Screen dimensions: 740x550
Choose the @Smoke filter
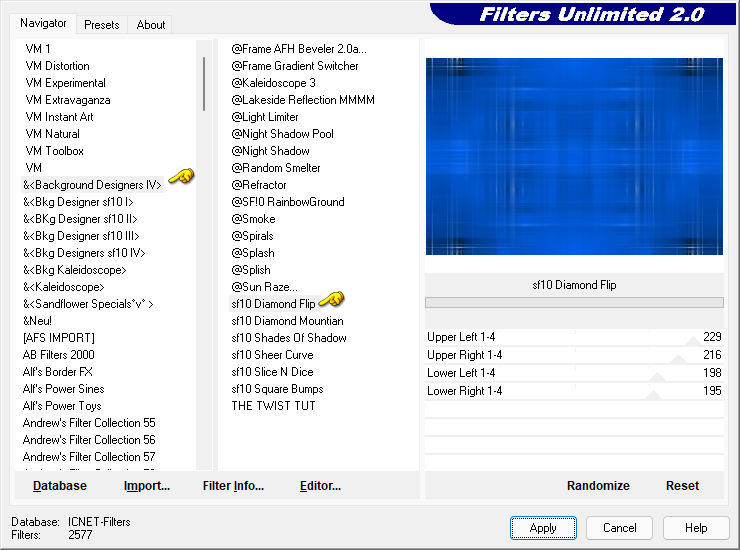[253, 219]
